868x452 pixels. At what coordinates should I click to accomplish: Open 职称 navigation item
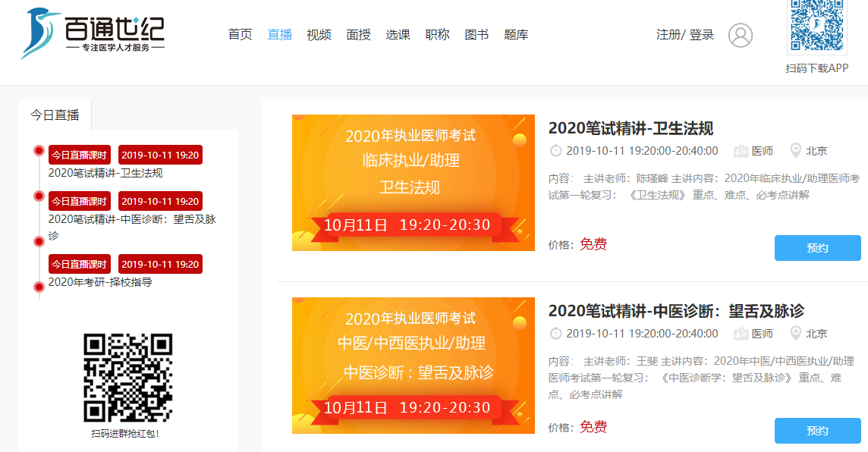(437, 35)
